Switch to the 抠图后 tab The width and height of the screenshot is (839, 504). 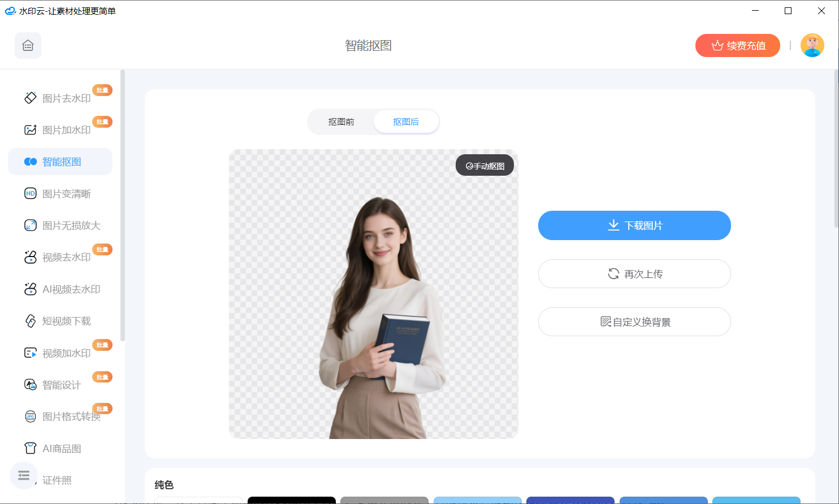point(406,122)
